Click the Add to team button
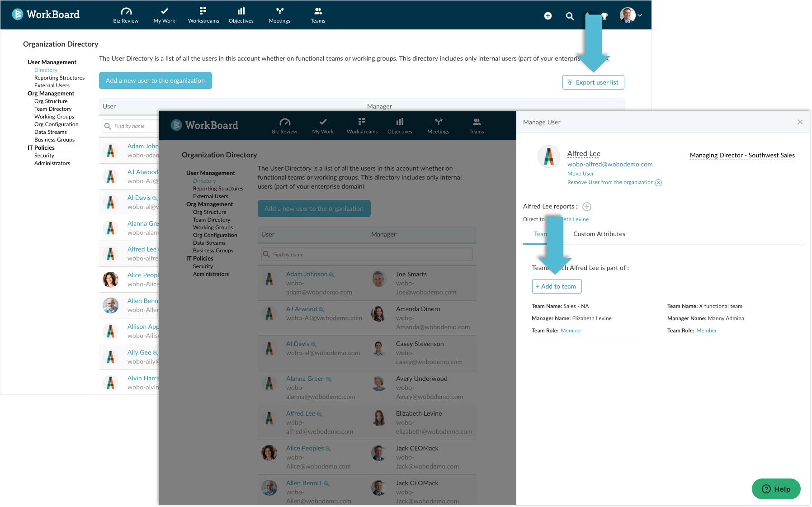The image size is (812, 507). 557,286
